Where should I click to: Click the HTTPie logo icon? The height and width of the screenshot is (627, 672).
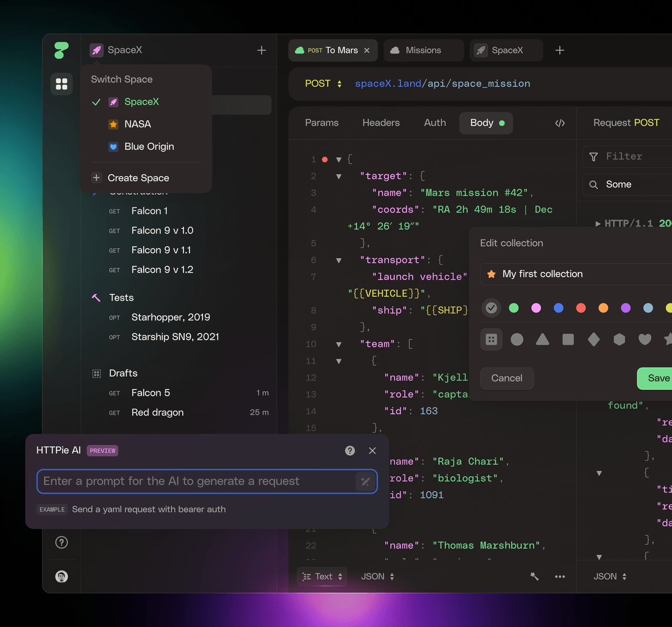coord(62,50)
